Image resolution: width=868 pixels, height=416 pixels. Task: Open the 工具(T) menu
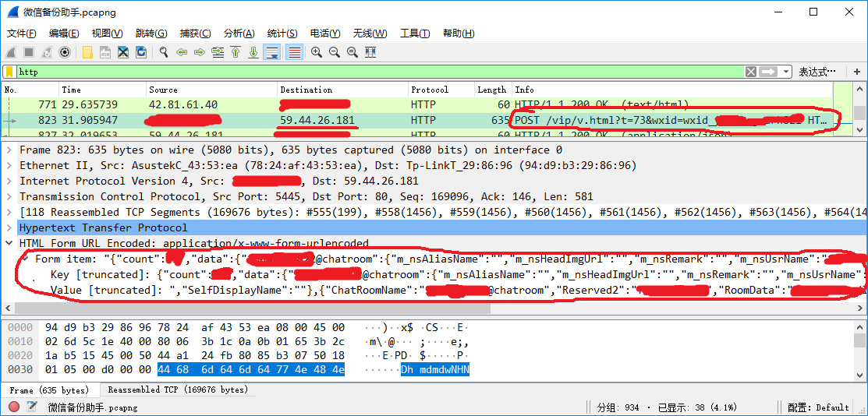click(x=415, y=33)
